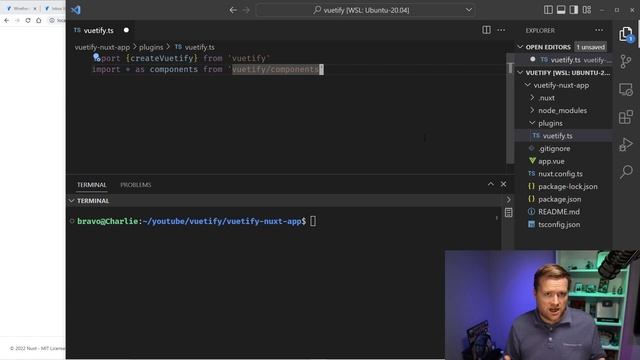Click the terminal prompt input area
Screen dimensions: 640x360
coord(313,221)
